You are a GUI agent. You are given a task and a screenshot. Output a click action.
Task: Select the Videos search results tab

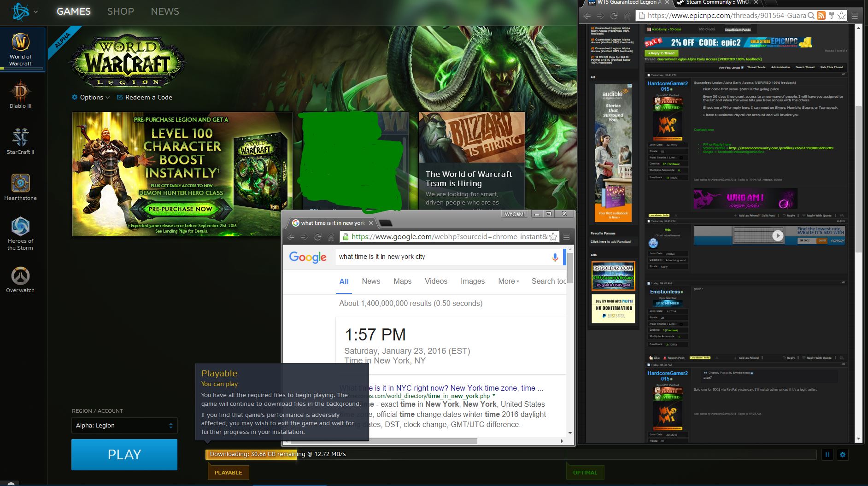[436, 281]
